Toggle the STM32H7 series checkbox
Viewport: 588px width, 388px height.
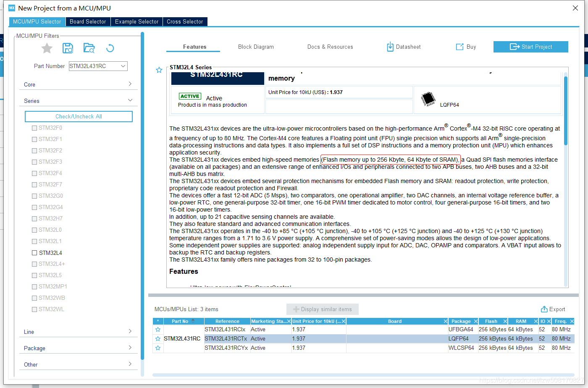tap(34, 219)
